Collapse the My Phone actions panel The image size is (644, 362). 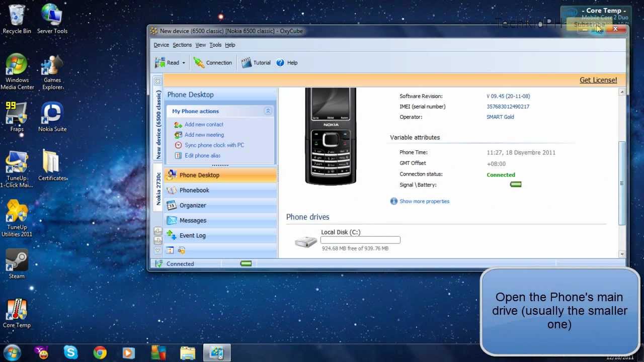(x=268, y=111)
